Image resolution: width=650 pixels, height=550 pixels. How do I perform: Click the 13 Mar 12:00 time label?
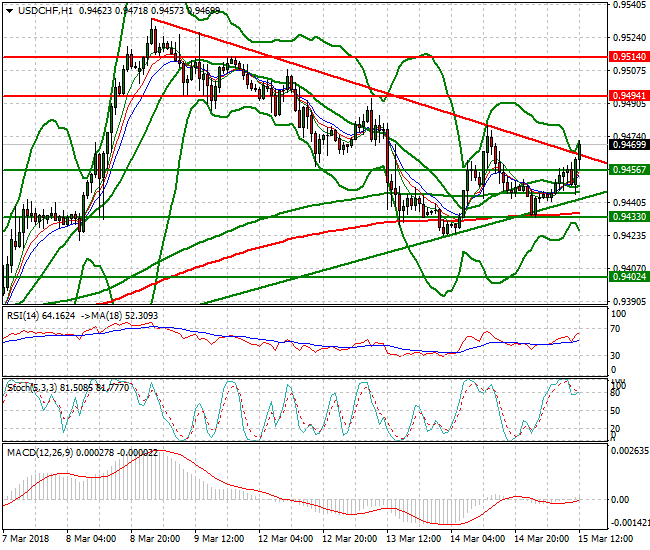tap(413, 539)
